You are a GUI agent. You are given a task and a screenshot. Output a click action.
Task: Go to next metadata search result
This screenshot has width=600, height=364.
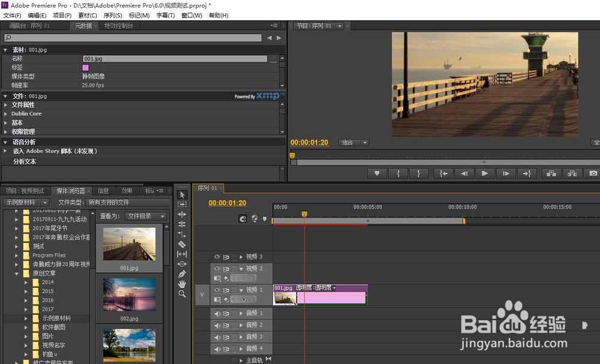(x=279, y=38)
